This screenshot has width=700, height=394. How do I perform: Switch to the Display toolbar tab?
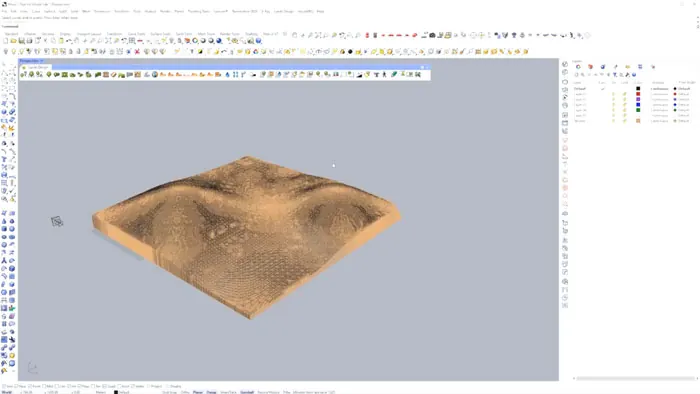(65, 34)
